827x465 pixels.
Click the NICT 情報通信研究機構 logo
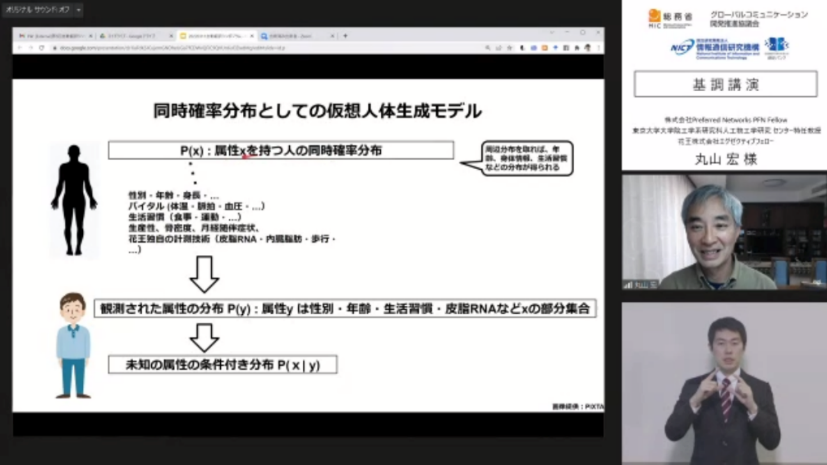pyautogui.click(x=715, y=49)
